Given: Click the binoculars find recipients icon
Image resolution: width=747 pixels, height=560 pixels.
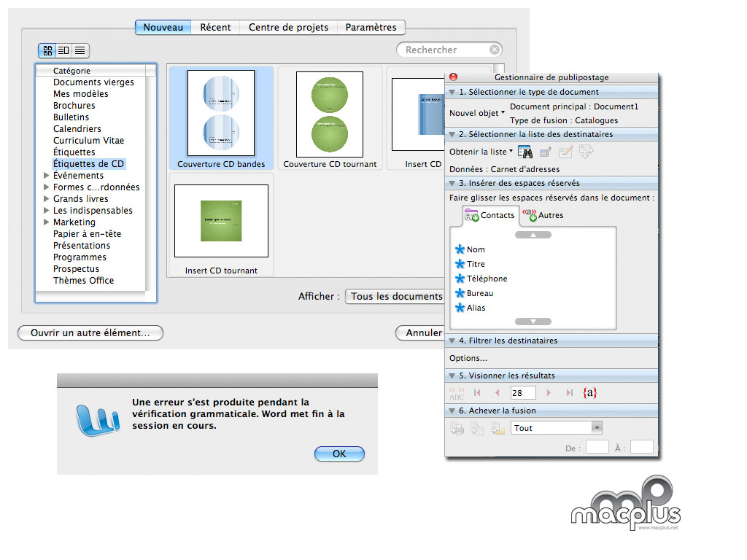Looking at the screenshot, I should pos(525,152).
